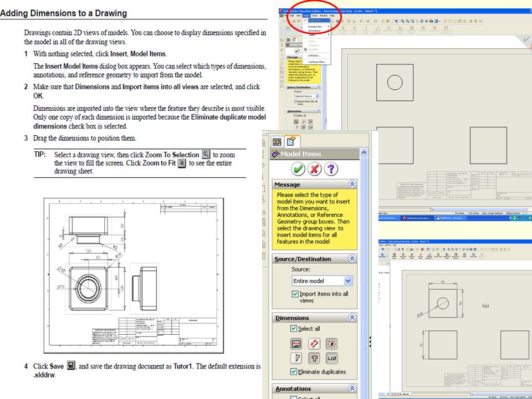Click the Pan icon in the lower window toolbar
This screenshot has height=399, width=532.
[467, 249]
